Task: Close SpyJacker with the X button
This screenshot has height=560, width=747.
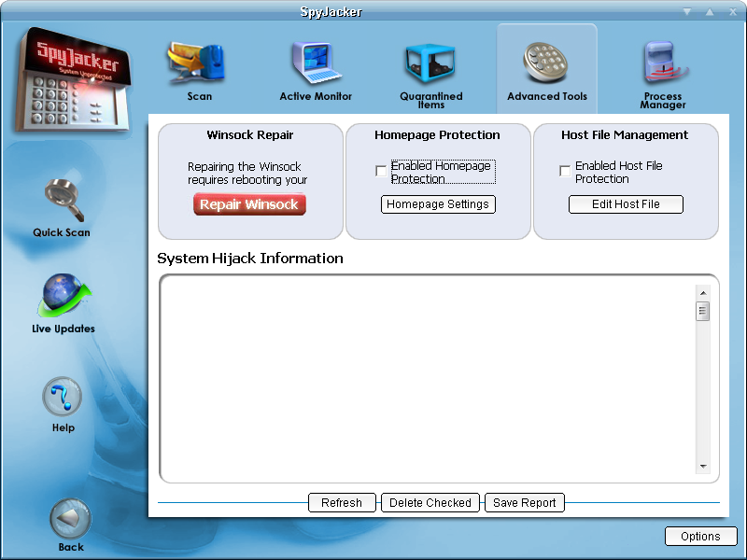Action: (733, 11)
